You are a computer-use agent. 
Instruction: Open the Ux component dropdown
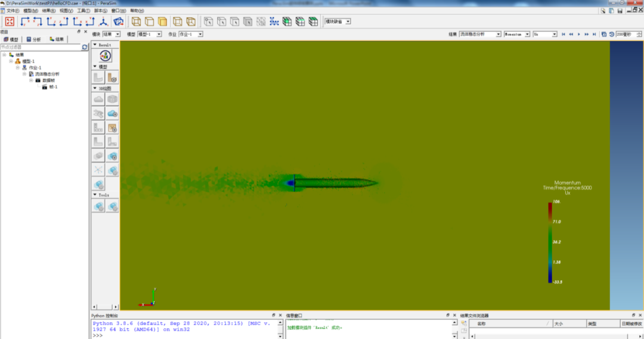(545, 35)
